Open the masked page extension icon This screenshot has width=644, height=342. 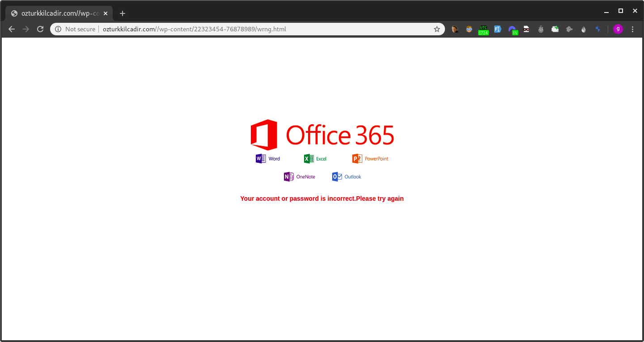[526, 29]
